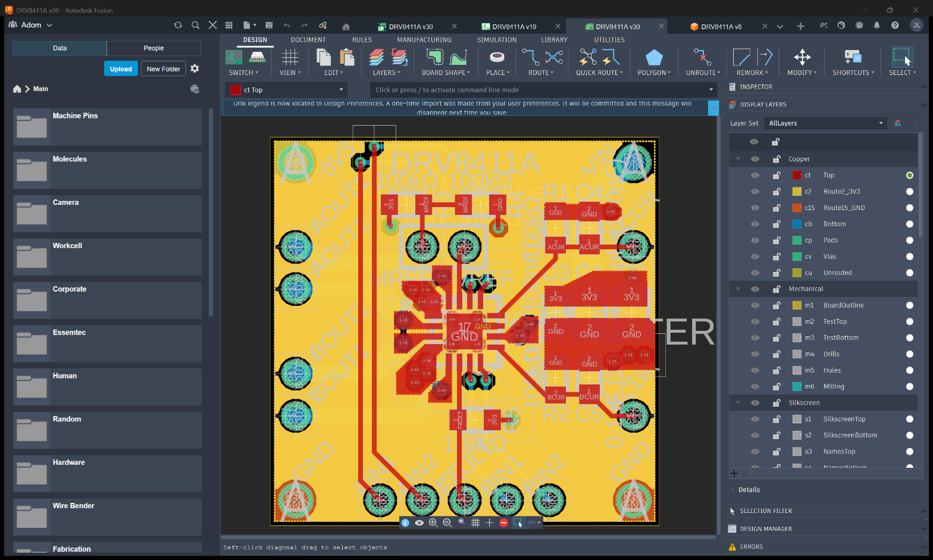Screen dimensions: 933x560
Task: Hide the Top copper layer eye
Action: [x=754, y=175]
